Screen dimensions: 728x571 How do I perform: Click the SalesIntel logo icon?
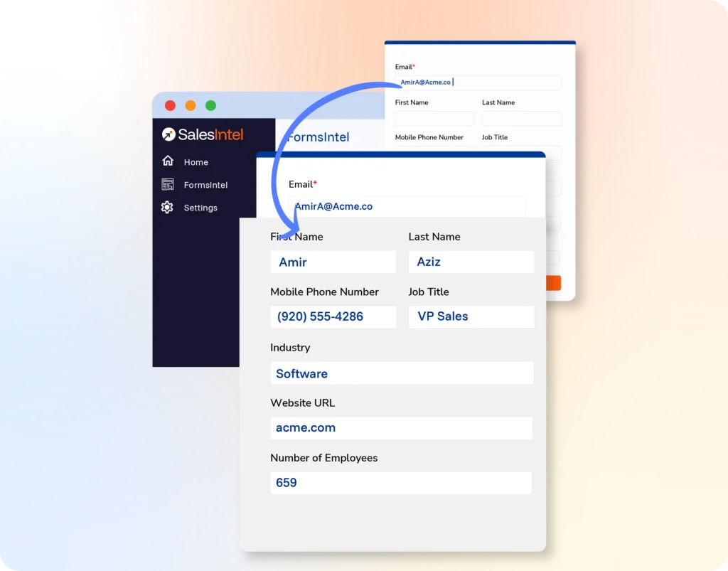pyautogui.click(x=168, y=134)
